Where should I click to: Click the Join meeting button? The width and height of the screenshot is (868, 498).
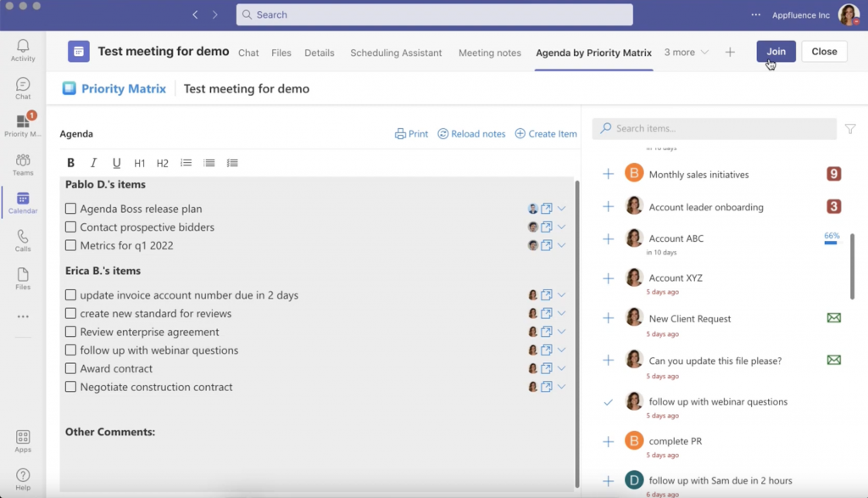776,51
